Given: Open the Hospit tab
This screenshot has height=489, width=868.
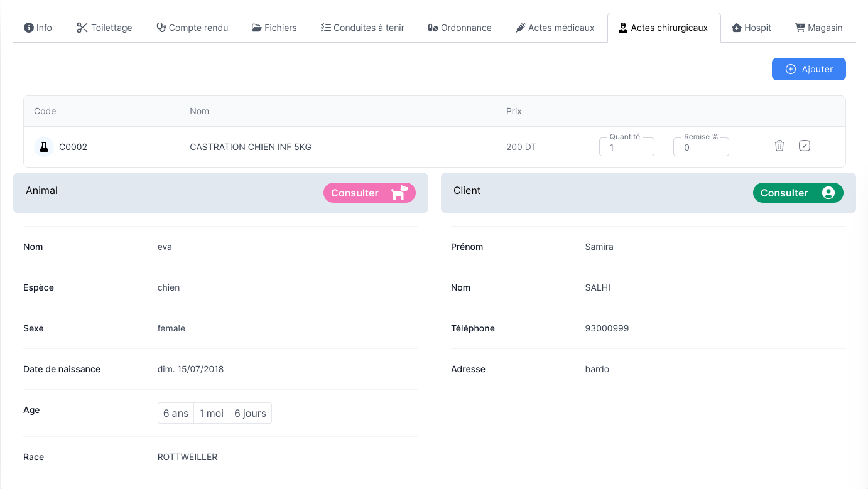Looking at the screenshot, I should click(751, 28).
